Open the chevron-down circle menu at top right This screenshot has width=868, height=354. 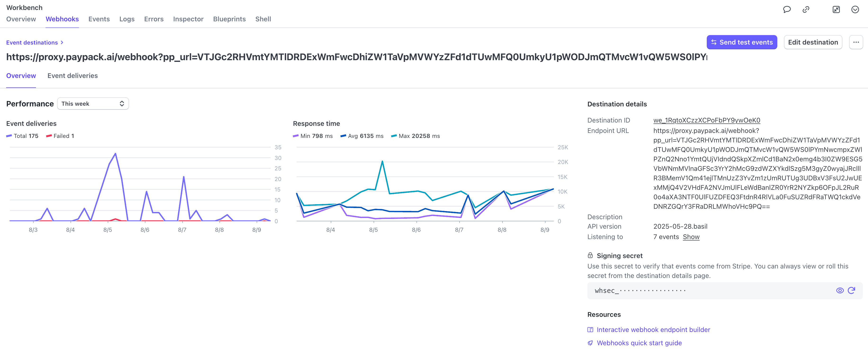click(x=855, y=10)
